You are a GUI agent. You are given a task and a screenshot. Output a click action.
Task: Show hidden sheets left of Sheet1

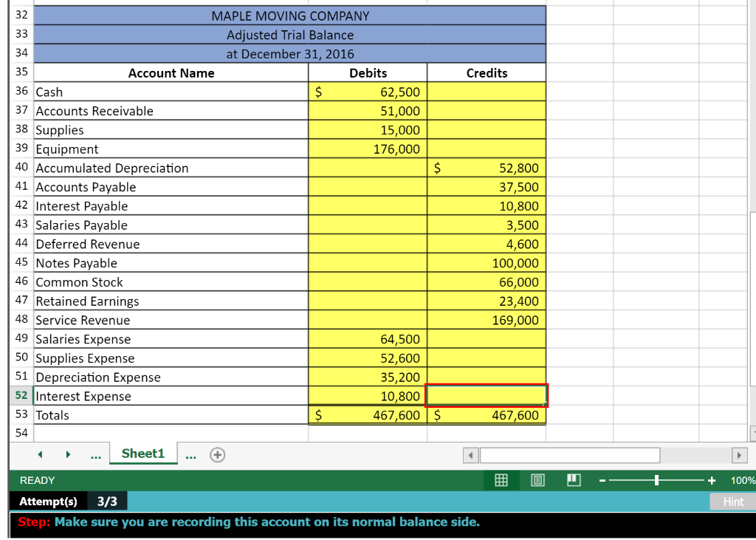point(96,455)
